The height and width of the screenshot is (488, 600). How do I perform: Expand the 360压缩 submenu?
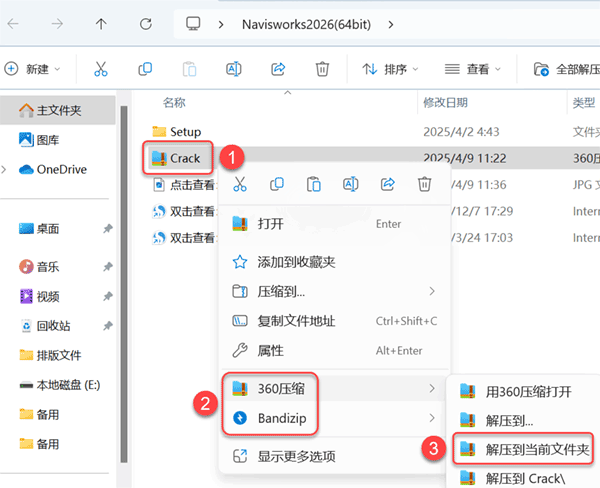[335, 388]
